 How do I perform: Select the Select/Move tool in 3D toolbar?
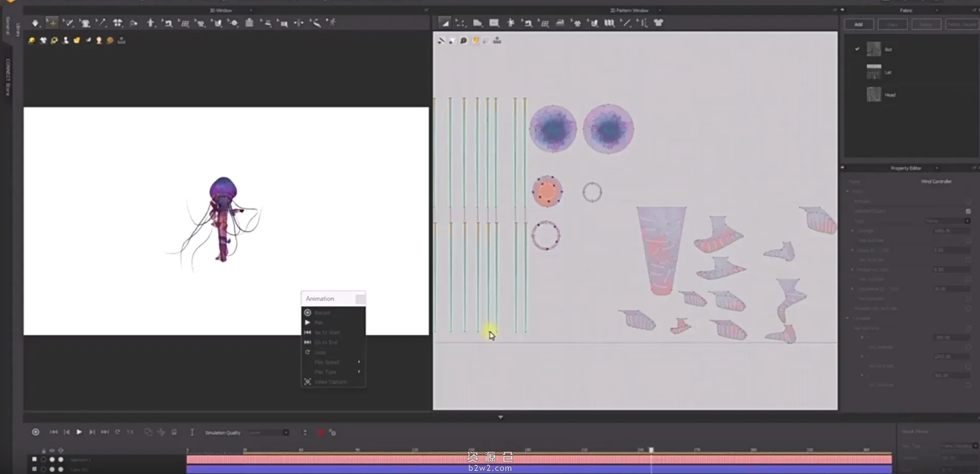click(52, 23)
